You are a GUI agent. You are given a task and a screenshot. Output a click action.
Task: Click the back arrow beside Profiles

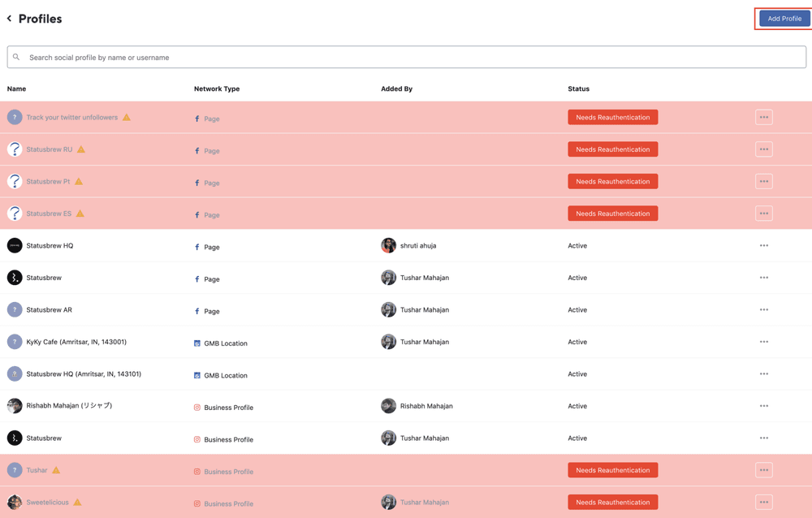coord(10,19)
